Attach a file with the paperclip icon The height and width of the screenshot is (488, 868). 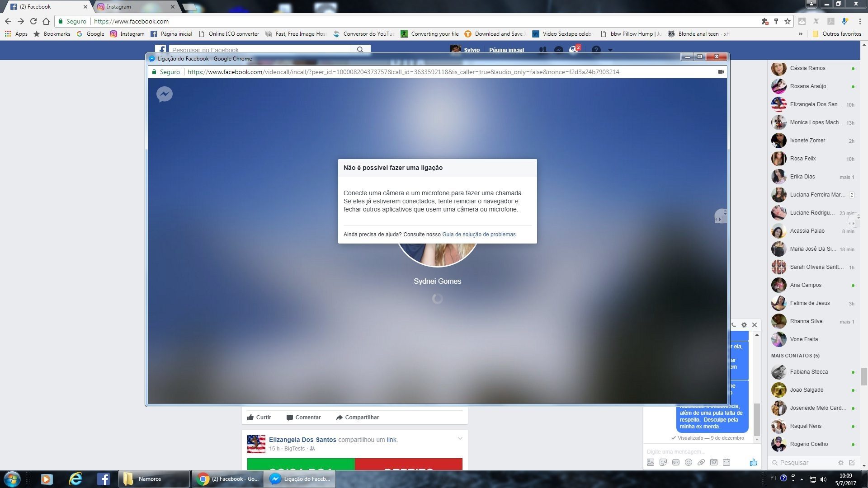coord(701,462)
